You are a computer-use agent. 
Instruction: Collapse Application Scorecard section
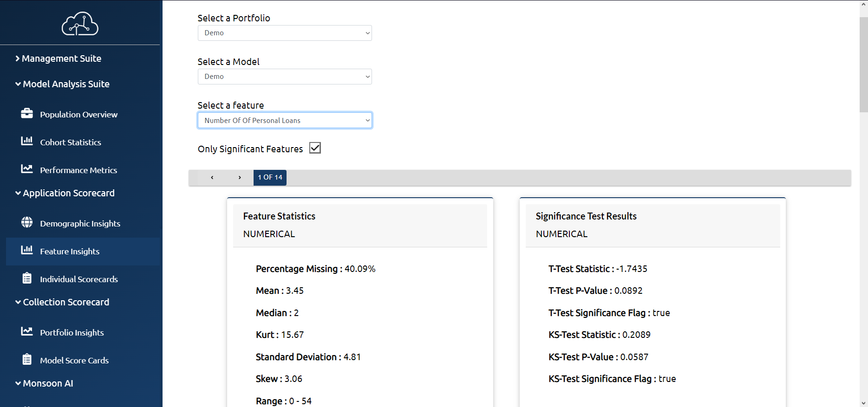(65, 193)
